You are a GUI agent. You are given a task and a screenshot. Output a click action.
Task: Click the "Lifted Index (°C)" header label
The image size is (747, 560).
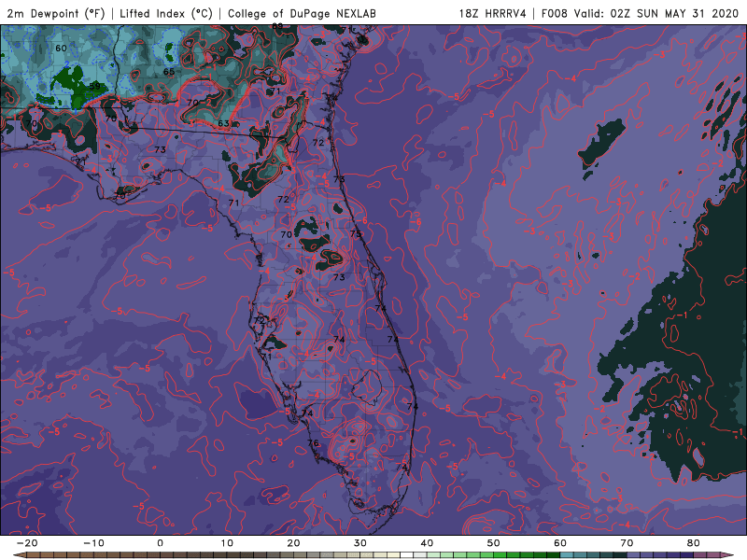point(166,13)
